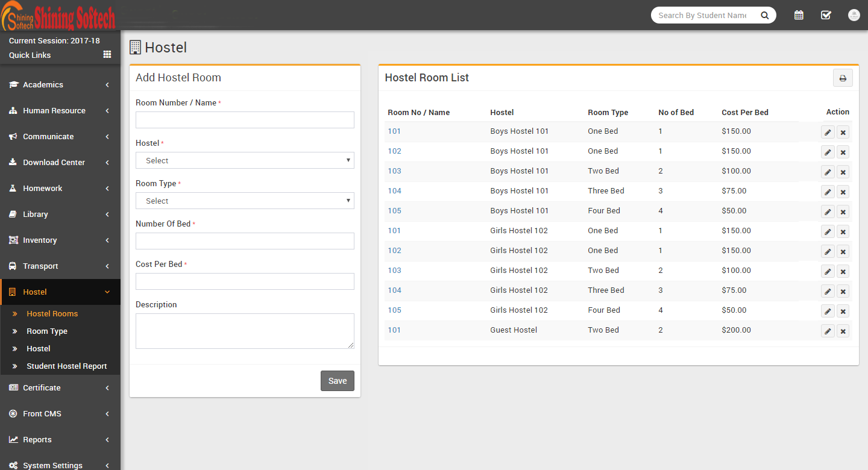Click the Quick Links label
868x470 pixels.
pos(30,55)
